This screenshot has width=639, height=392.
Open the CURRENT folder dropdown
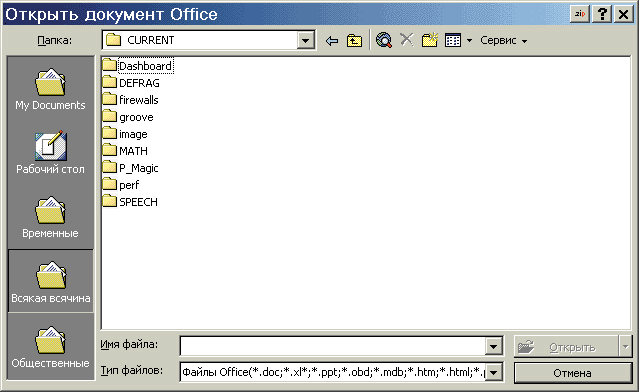click(x=305, y=40)
